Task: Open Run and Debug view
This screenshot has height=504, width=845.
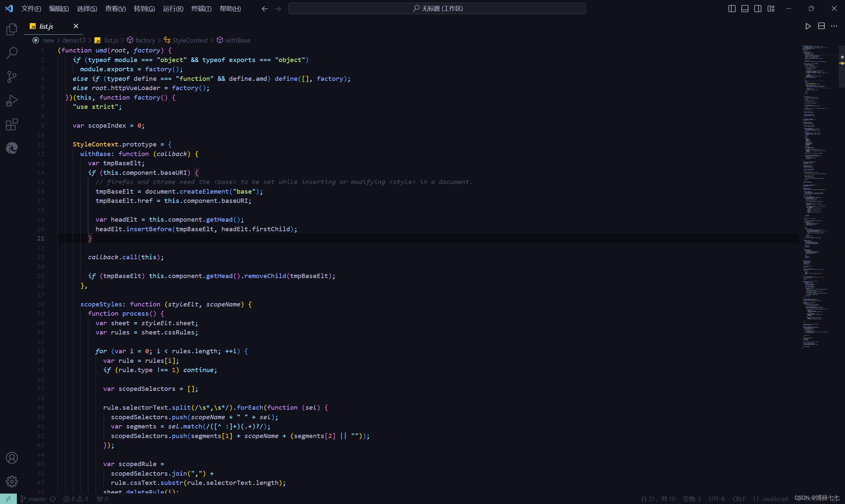Action: coord(12,101)
